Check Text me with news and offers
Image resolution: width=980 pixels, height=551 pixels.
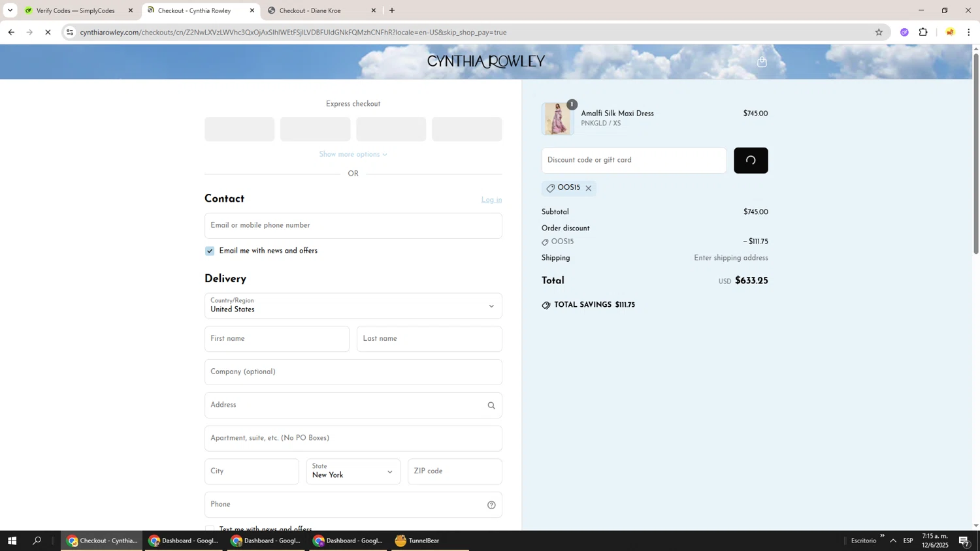point(210,529)
